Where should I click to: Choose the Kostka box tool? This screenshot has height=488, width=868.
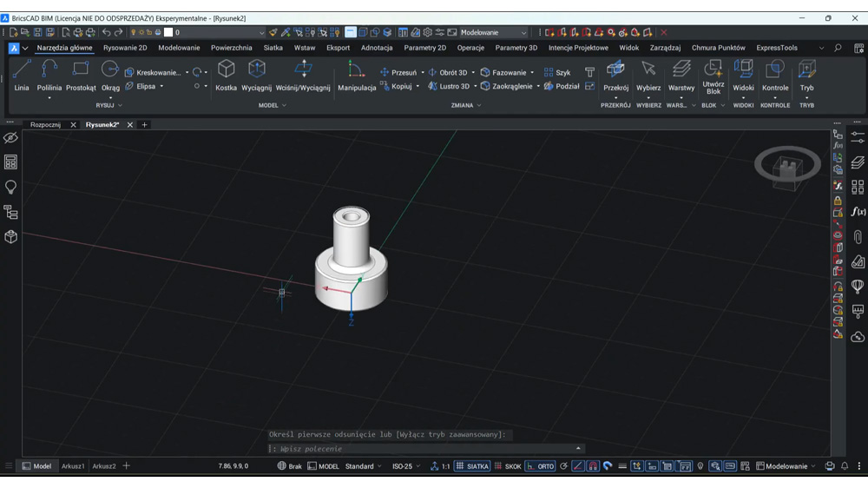[x=226, y=76]
